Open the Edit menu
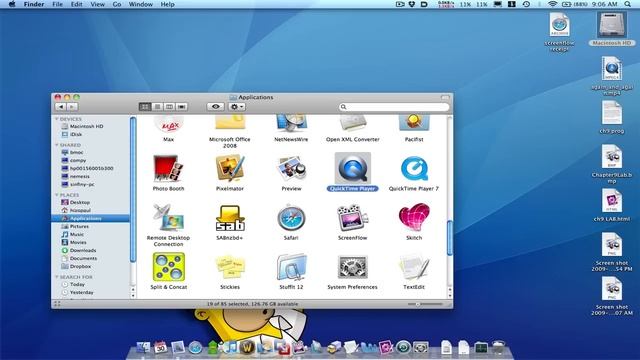This screenshot has height=360, width=640. point(76,4)
